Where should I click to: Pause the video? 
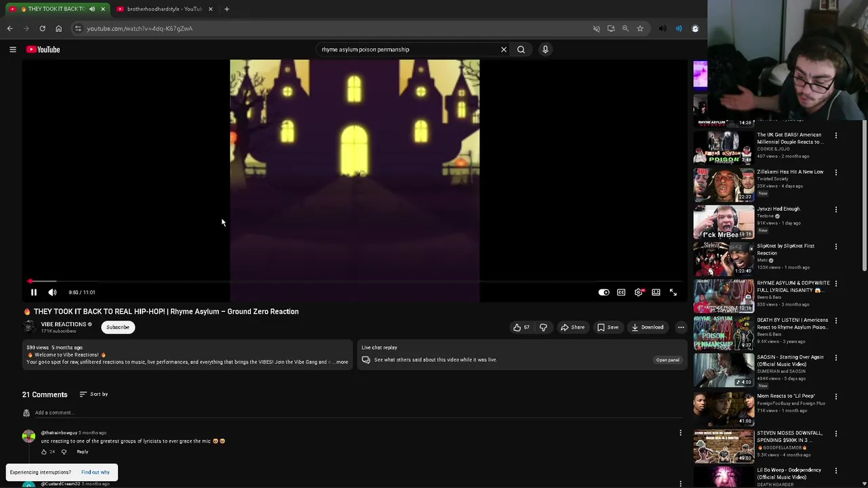(x=33, y=292)
